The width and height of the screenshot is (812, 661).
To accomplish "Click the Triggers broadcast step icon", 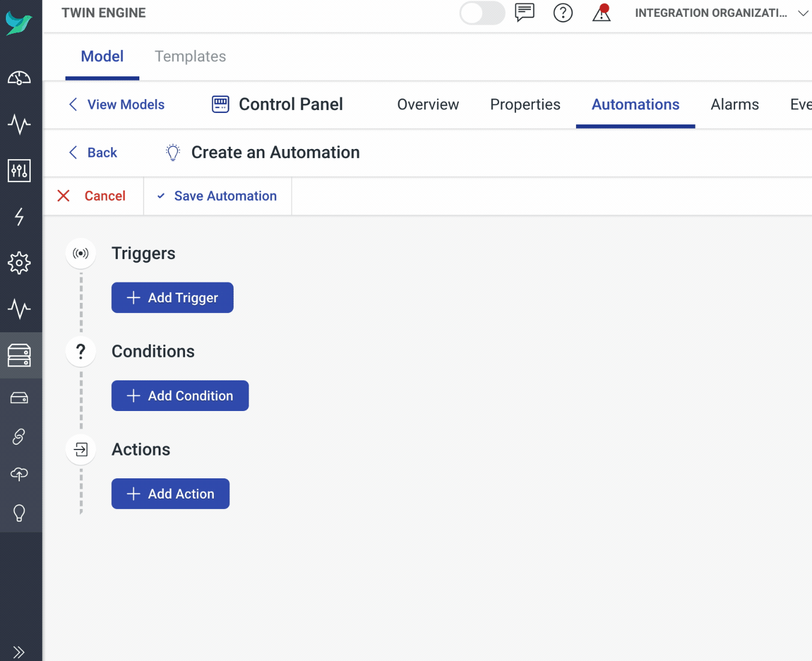I will (80, 253).
